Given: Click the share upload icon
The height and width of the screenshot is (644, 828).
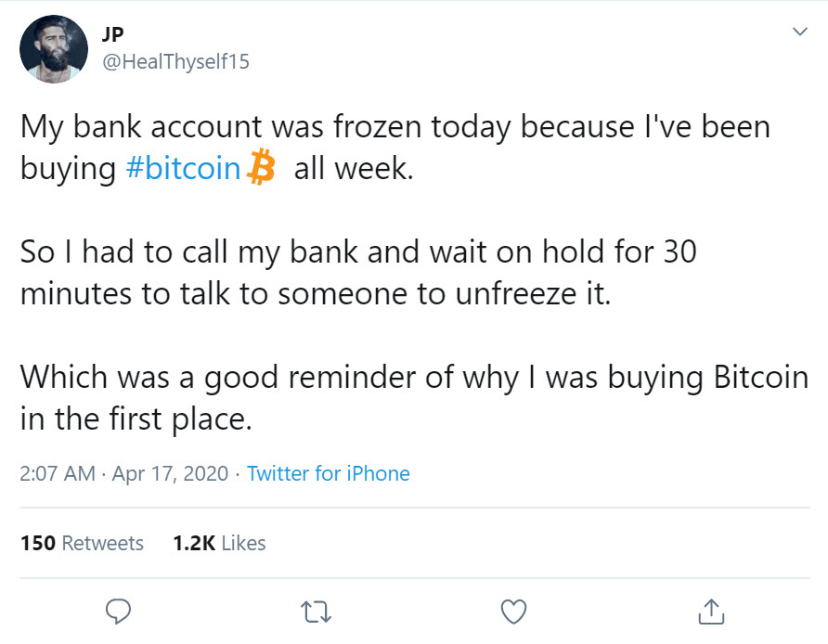Looking at the screenshot, I should click(x=710, y=611).
